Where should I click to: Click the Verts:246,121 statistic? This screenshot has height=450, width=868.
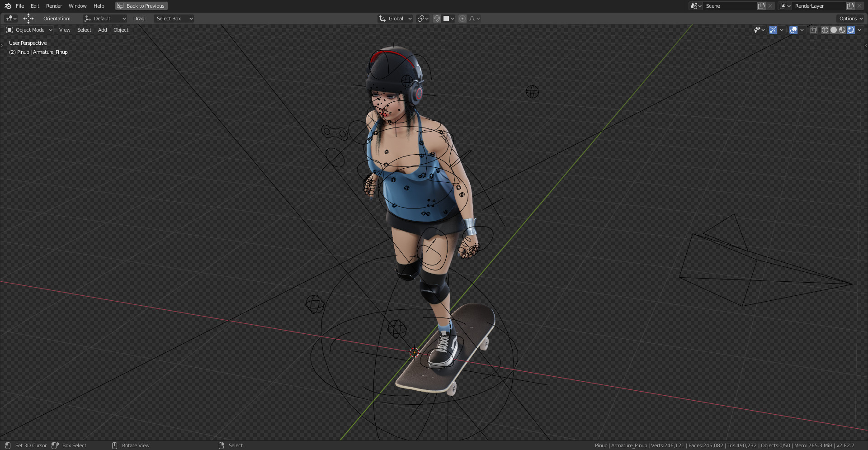point(667,445)
